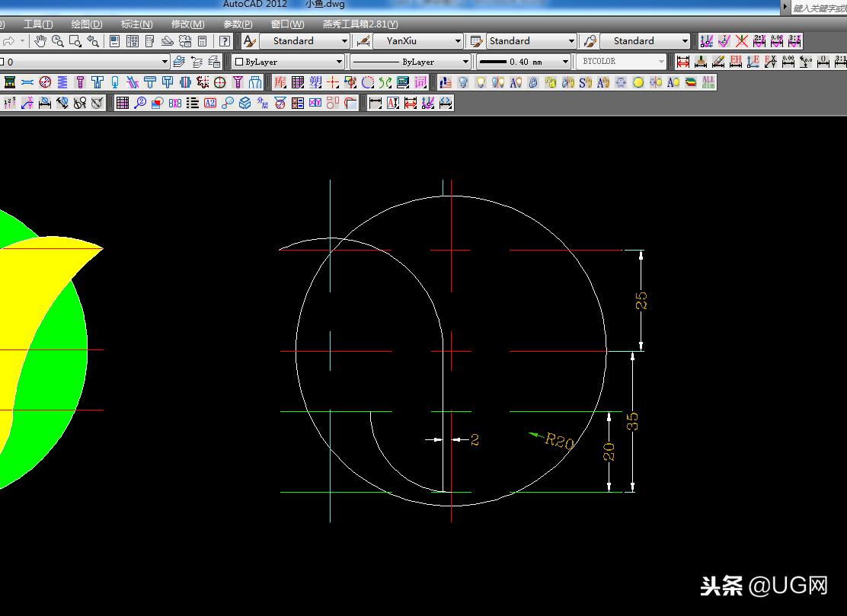Open the layer 0 dropdown list
847x616 pixels.
coord(165,62)
